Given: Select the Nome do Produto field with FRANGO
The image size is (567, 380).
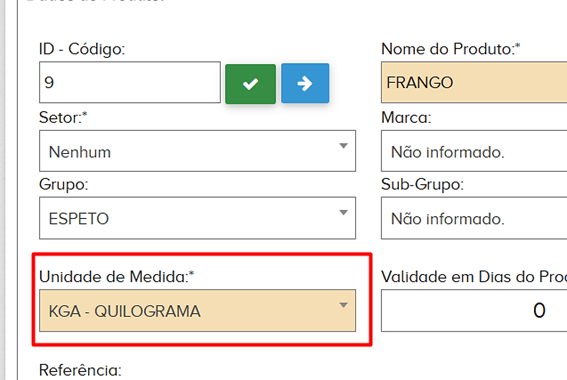Looking at the screenshot, I should 474,82.
